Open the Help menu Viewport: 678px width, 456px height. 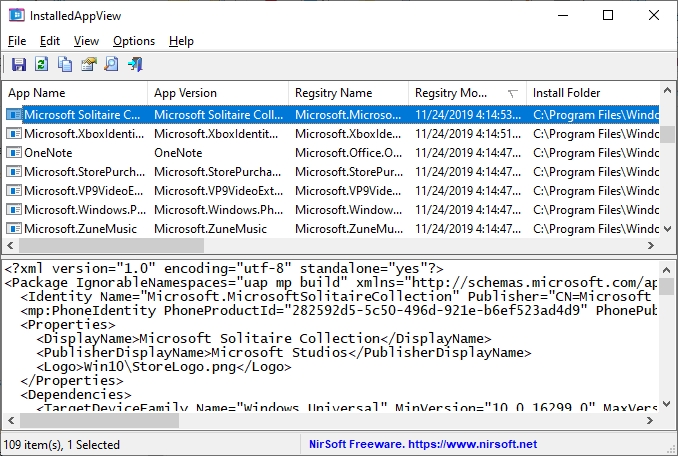point(181,41)
